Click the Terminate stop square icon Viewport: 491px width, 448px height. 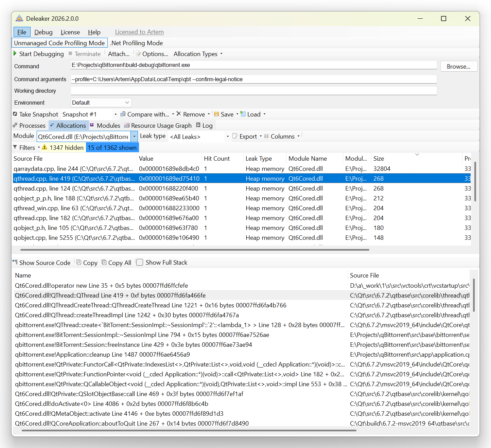coord(70,54)
